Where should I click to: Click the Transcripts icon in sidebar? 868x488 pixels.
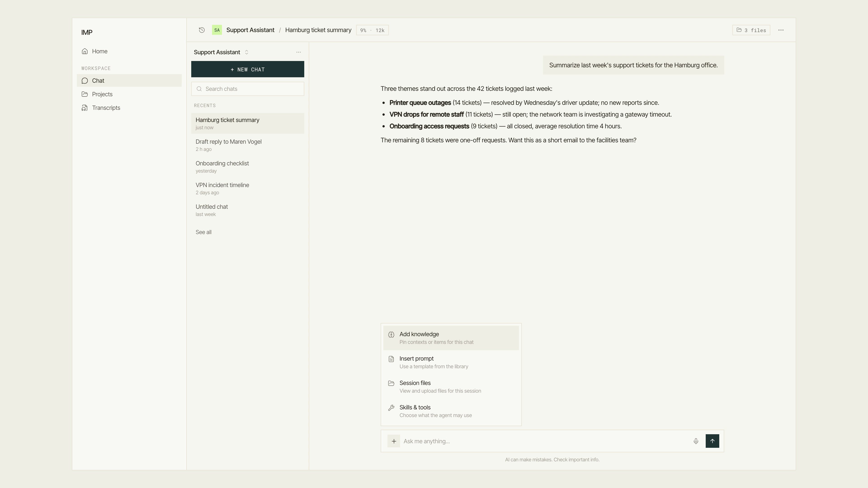(x=85, y=108)
